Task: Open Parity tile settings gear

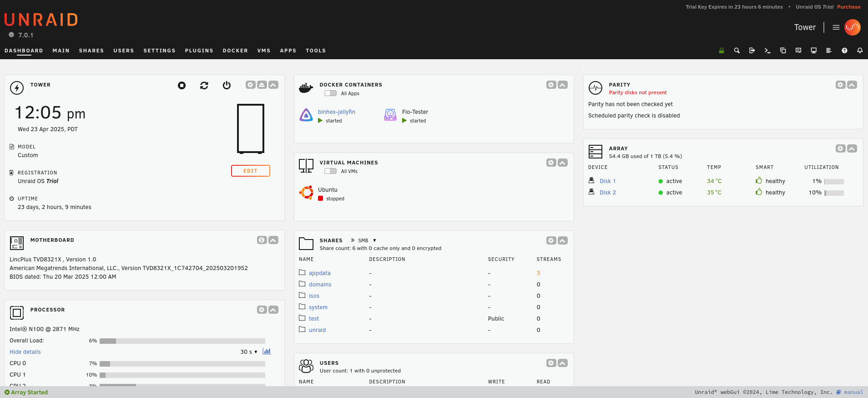Action: click(841, 85)
